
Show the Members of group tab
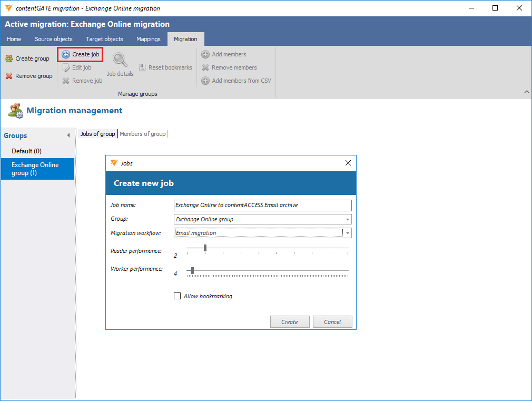pos(143,134)
